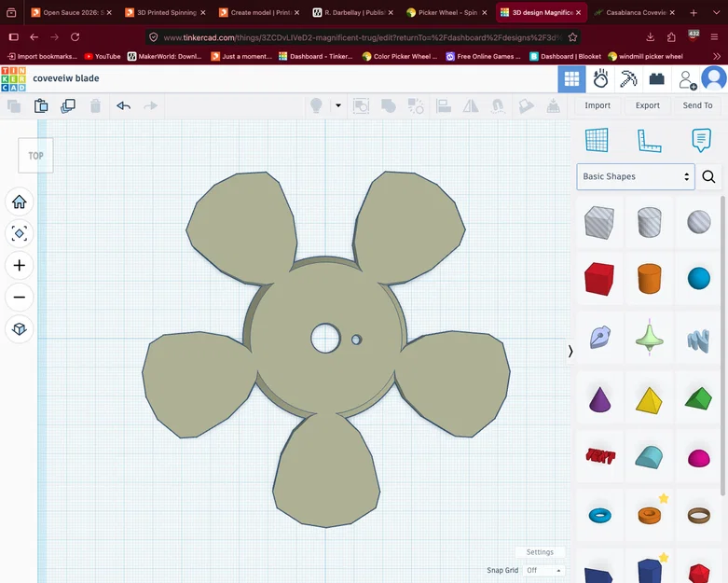Pick the yellow Pyramid shape
Image resolution: width=728 pixels, height=583 pixels.
649,400
